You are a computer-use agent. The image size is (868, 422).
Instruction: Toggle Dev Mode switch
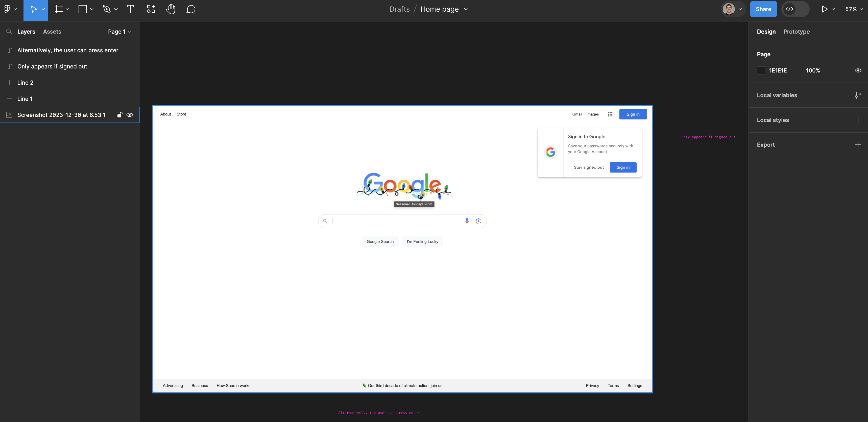795,9
